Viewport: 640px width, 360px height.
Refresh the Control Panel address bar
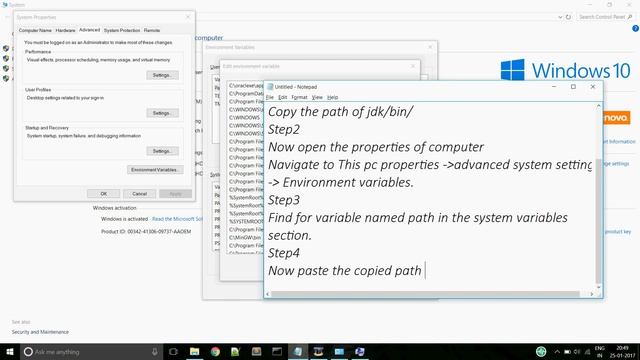tap(568, 17)
